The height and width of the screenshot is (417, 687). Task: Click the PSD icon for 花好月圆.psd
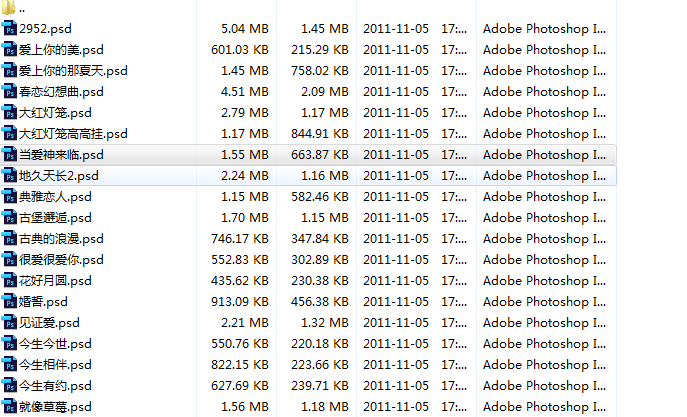(10, 281)
